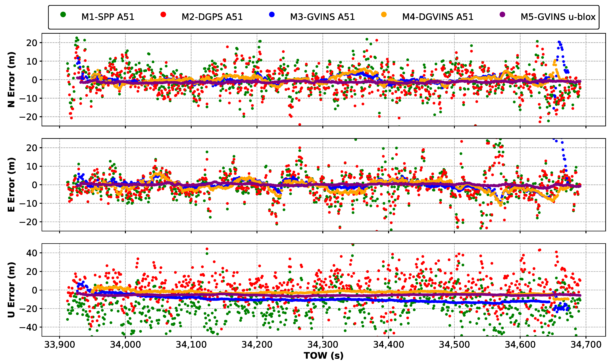
Task: Click the 34,700 x-axis tick label
Action: [586, 344]
